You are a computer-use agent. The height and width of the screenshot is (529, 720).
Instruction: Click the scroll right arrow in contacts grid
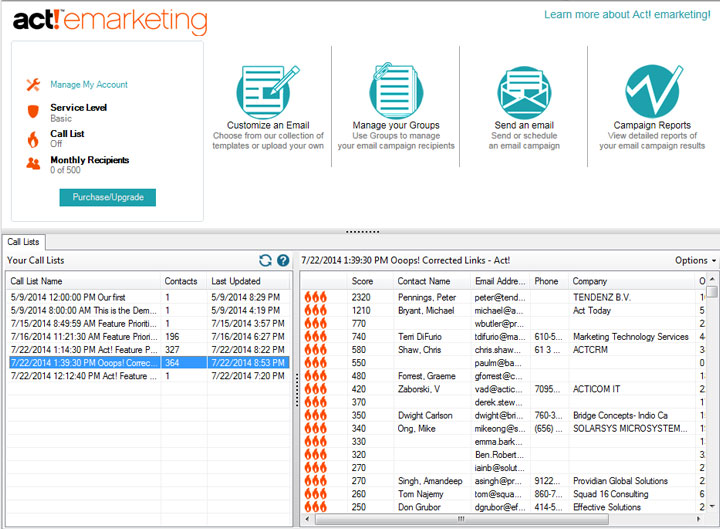point(698,519)
